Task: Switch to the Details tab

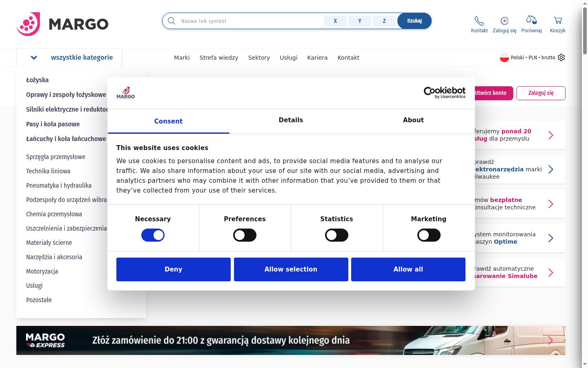Action: pyautogui.click(x=291, y=120)
